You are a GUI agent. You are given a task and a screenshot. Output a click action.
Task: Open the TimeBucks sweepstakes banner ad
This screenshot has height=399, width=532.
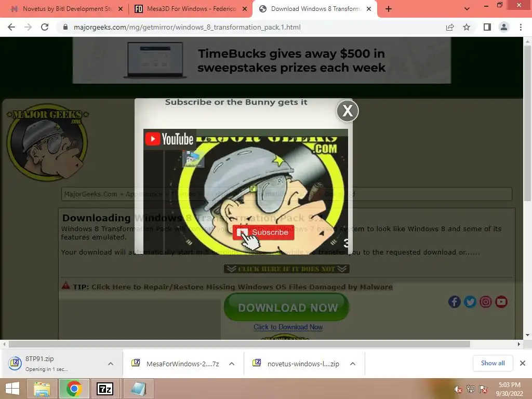262,60
